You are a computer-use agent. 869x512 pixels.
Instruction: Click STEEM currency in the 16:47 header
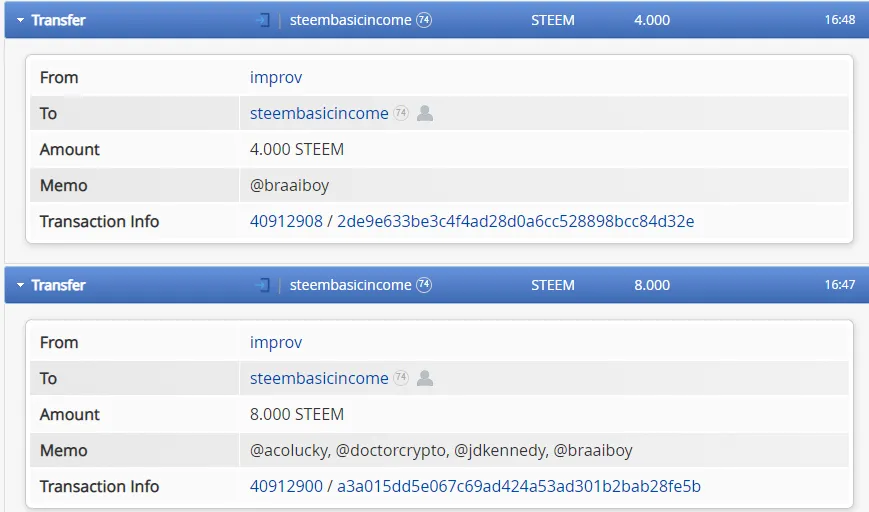pos(553,285)
